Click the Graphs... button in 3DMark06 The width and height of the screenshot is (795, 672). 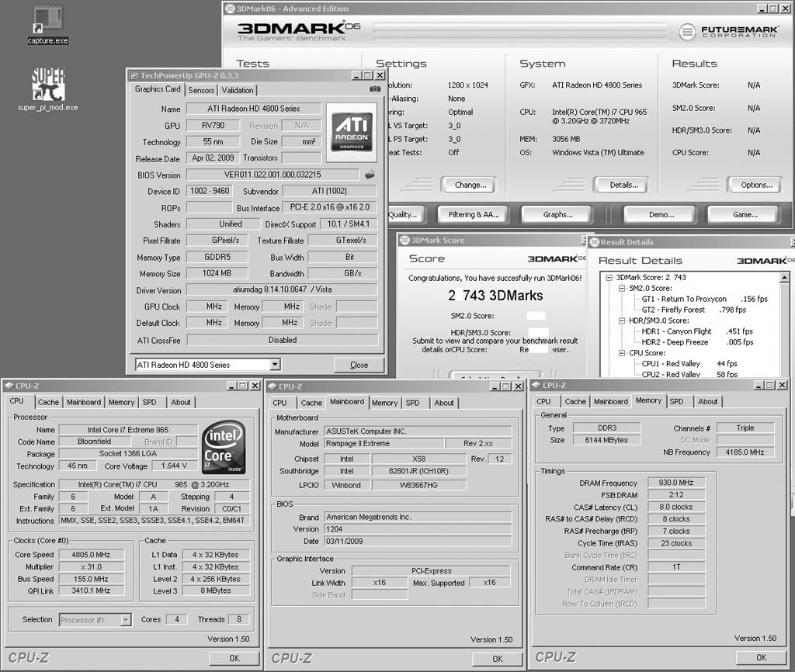click(x=557, y=214)
